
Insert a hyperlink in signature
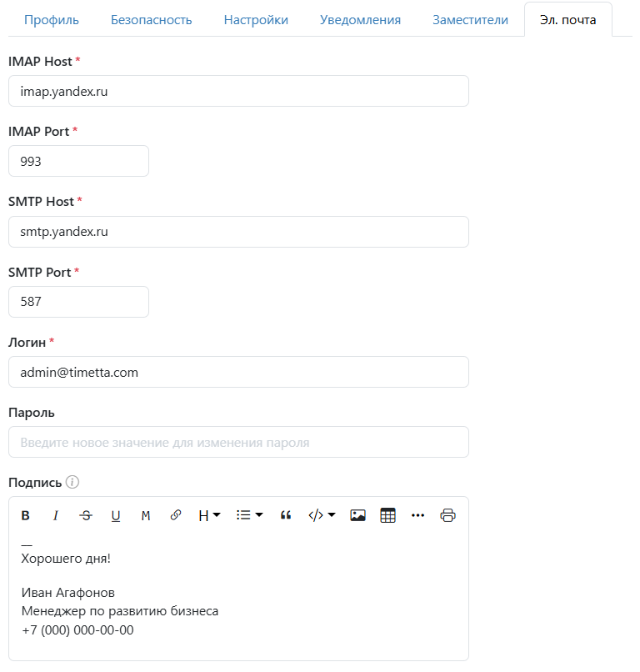click(x=176, y=515)
